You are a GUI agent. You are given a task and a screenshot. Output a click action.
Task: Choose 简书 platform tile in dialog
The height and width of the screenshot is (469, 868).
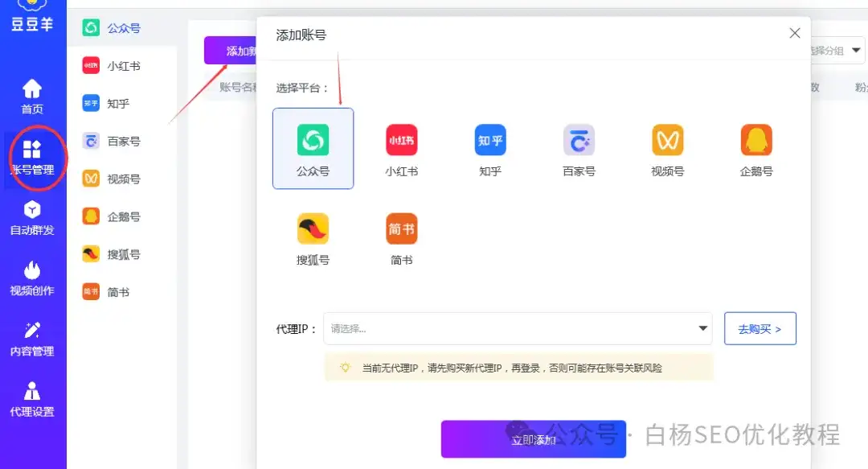coord(401,238)
